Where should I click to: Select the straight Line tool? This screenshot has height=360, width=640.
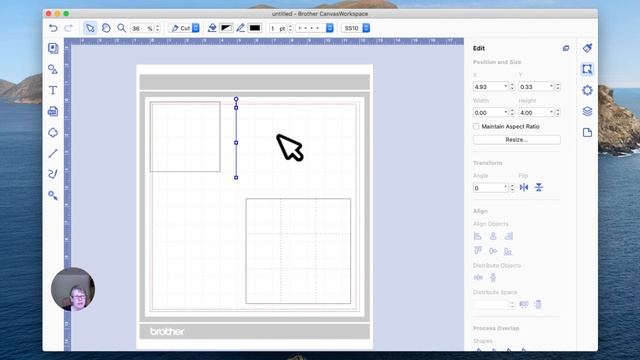(x=53, y=153)
